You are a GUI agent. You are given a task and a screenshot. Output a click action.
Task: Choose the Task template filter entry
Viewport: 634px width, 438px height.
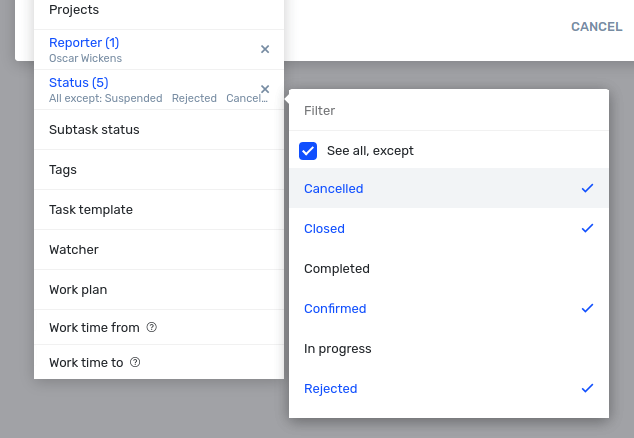coord(159,210)
